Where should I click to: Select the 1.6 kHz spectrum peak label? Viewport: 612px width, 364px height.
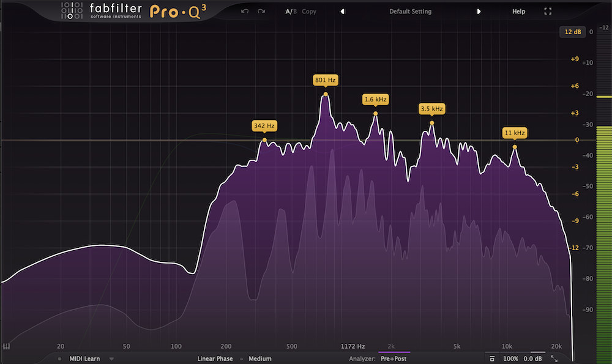coord(376,100)
